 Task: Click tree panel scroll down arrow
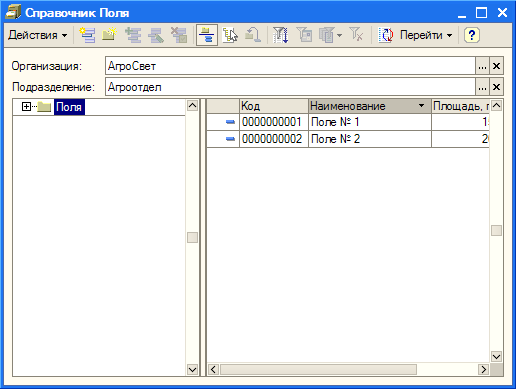pyautogui.click(x=192, y=369)
